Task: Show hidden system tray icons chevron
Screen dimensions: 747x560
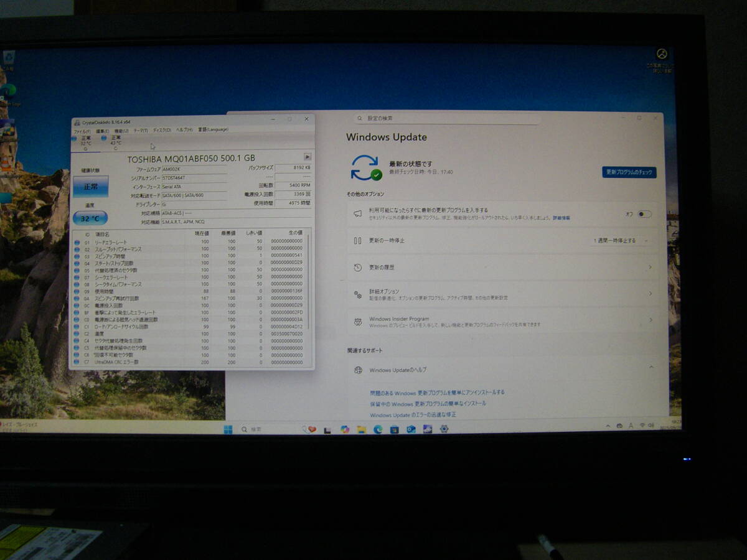Action: pos(608,426)
